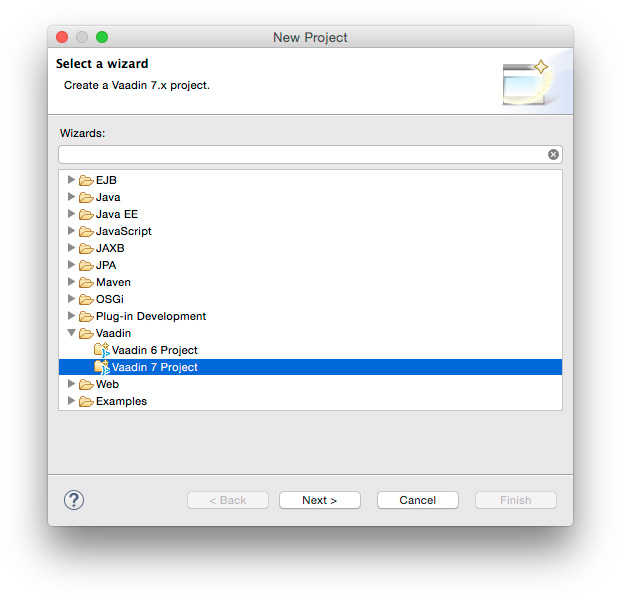
Task: Expand the Examples category arrow
Action: pos(71,400)
